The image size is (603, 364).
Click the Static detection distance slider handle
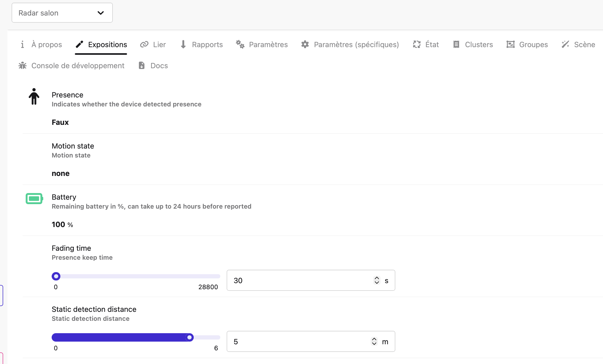pos(189,337)
